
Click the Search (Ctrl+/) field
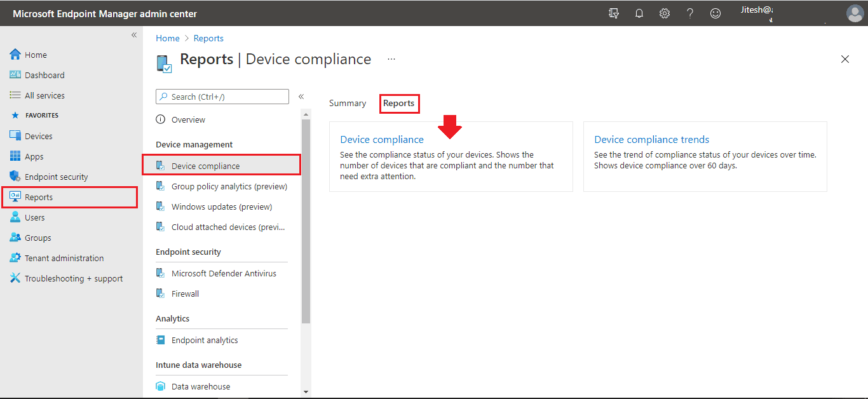(x=222, y=96)
